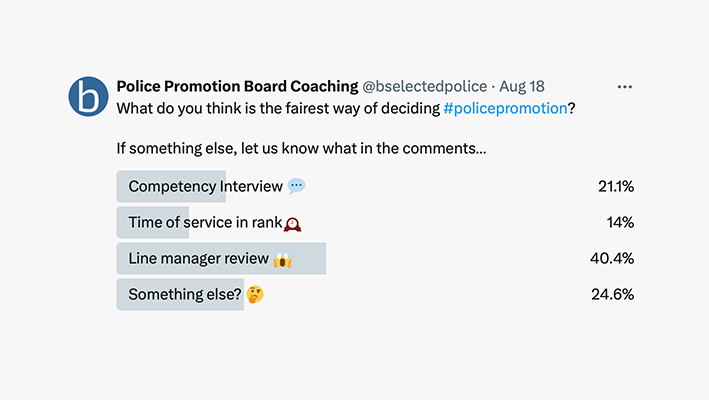Click the thinking face emoji after Something else
The width and height of the screenshot is (709, 400).
pos(255,295)
